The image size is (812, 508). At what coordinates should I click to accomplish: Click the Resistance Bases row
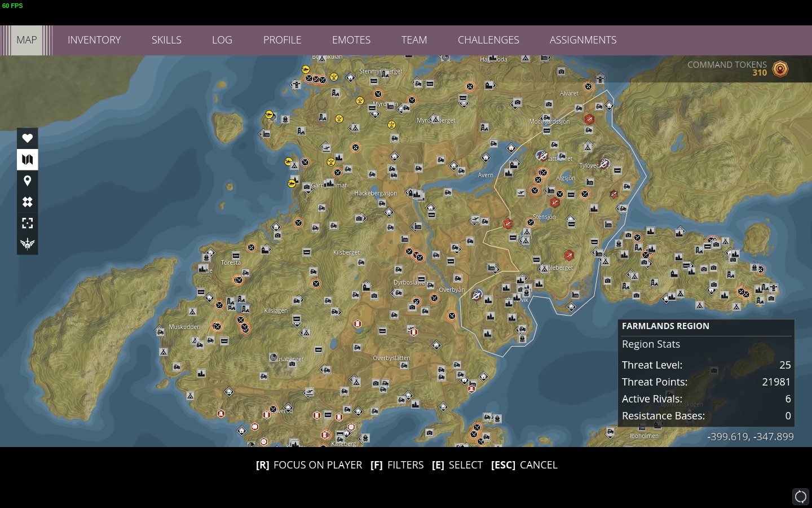(x=706, y=416)
